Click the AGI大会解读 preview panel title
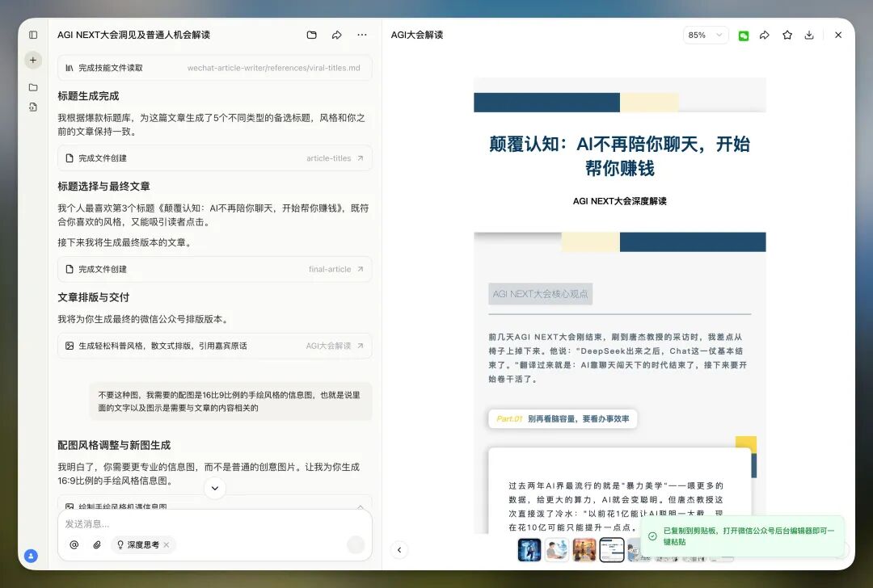This screenshot has height=588, width=873. (417, 35)
